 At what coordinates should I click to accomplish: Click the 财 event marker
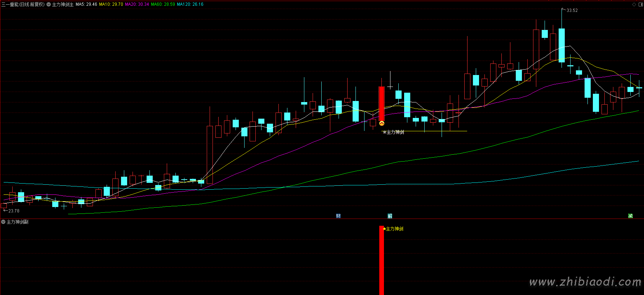coord(338,216)
